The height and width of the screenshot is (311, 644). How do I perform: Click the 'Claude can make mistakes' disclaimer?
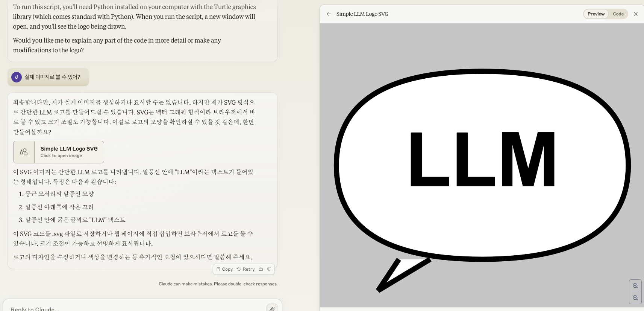click(218, 284)
